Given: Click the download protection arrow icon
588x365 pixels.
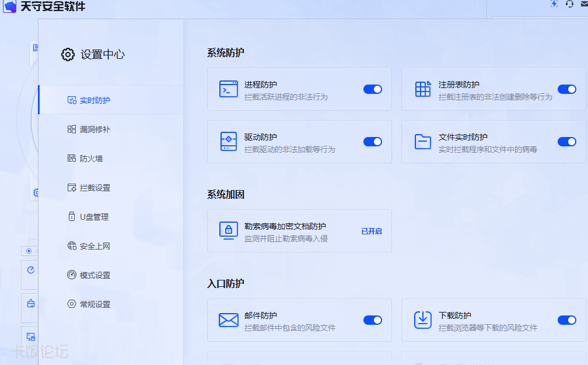Looking at the screenshot, I should point(422,320).
